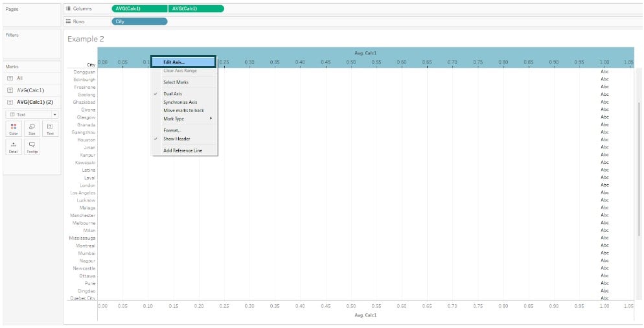Expand the Mark Type submenu
This screenshot has width=644, height=328.
pyautogui.click(x=184, y=119)
